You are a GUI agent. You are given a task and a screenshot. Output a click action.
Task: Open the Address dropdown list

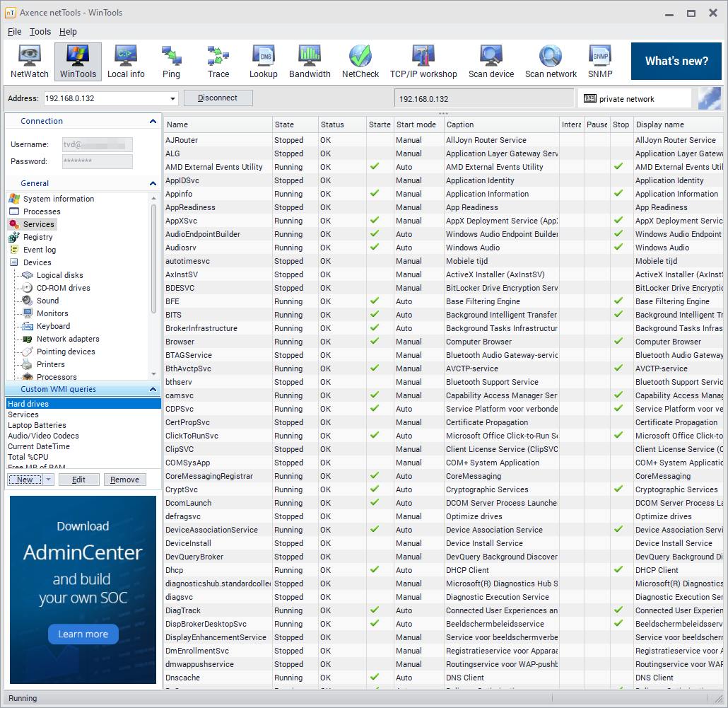point(173,99)
